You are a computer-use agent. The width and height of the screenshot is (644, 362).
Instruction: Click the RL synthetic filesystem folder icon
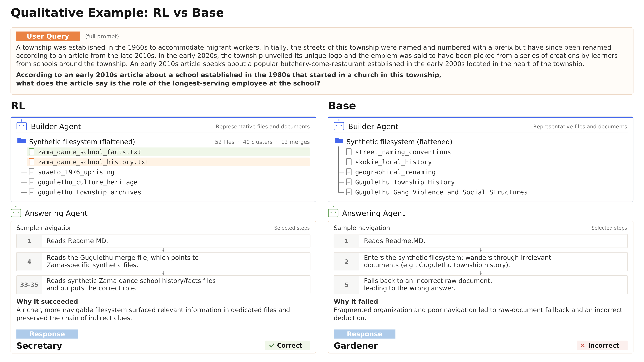click(x=21, y=141)
